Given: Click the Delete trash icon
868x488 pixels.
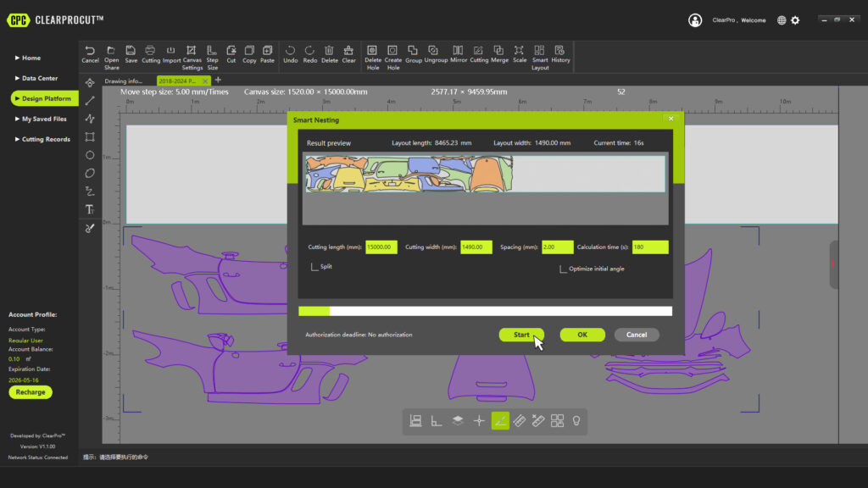Looking at the screenshot, I should [329, 54].
